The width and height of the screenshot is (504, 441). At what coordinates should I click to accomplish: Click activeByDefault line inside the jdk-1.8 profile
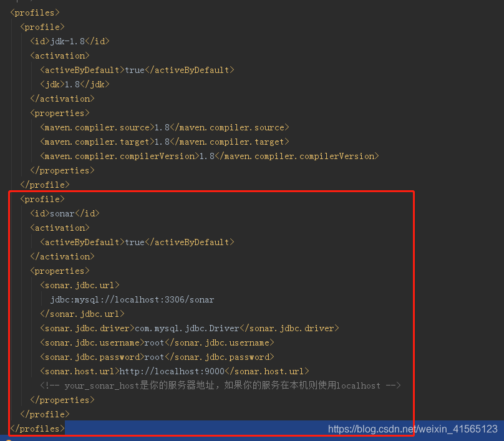(x=137, y=70)
